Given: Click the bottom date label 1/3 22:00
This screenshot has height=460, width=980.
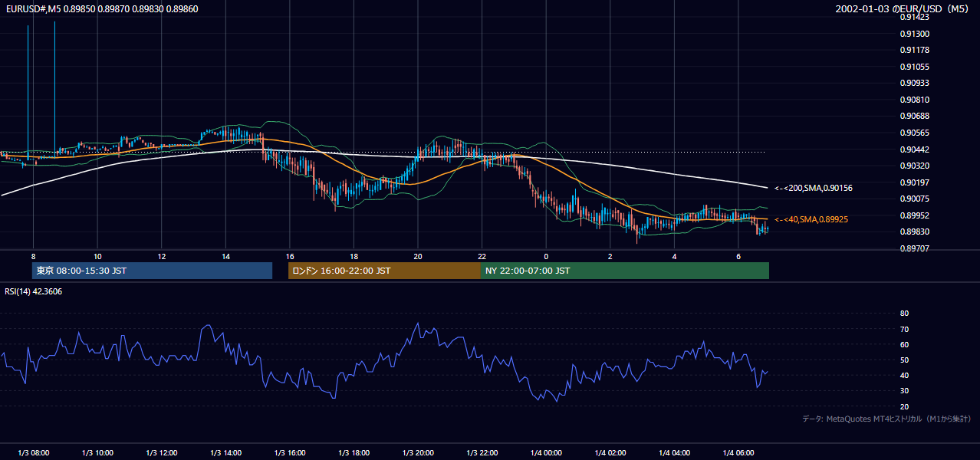Looking at the screenshot, I should pyautogui.click(x=482, y=453).
